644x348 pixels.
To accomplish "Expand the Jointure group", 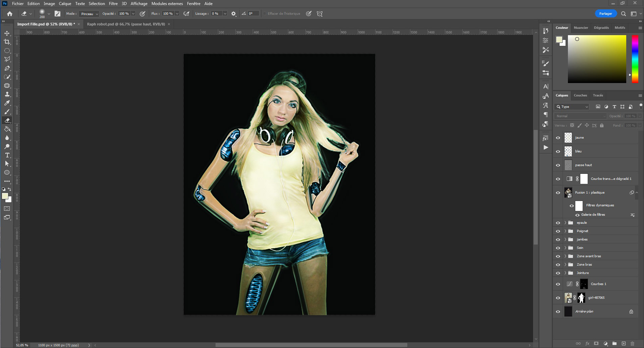I will coord(565,273).
